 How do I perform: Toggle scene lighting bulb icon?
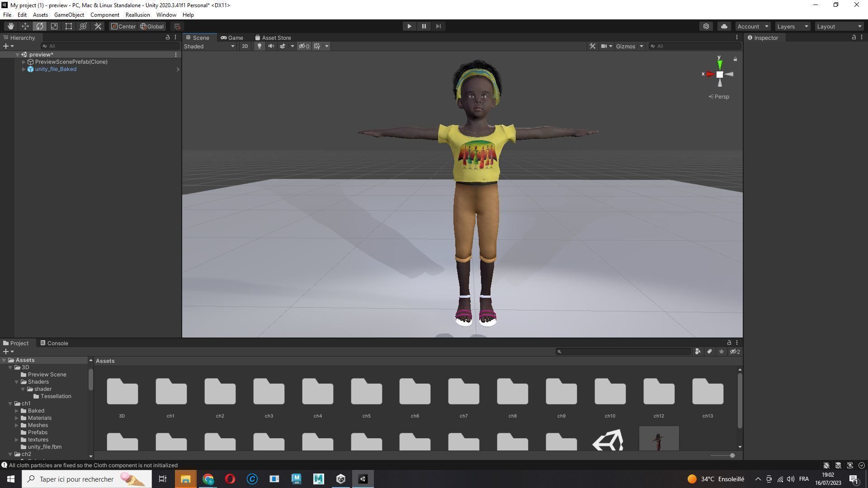[259, 46]
